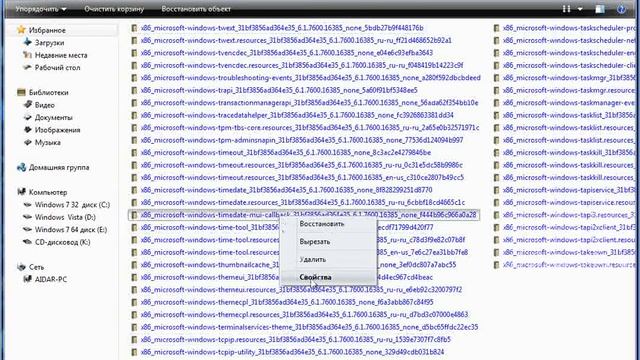The width and height of the screenshot is (640, 360).
Task: Select the x86_microsoft-windows-tpm-adminsnapin item
Action: coord(302,140)
